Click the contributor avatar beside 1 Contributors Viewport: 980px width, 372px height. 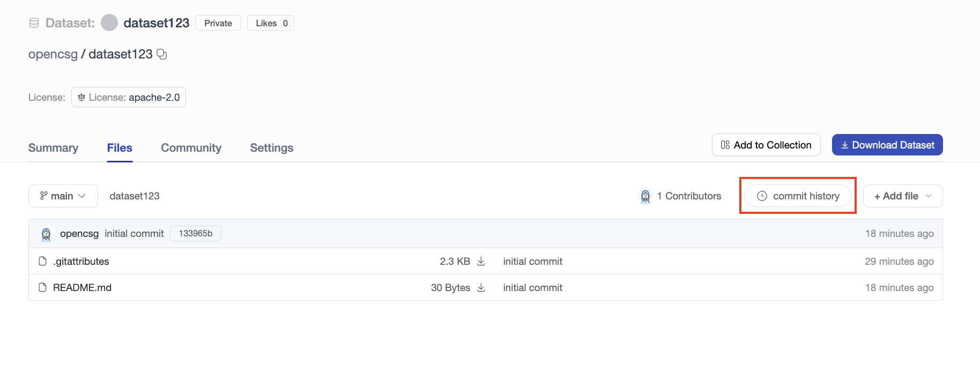point(645,196)
